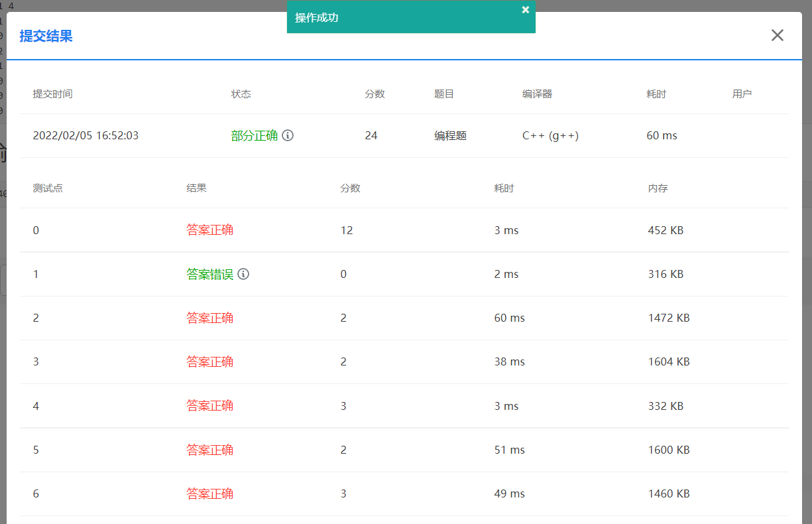Click 答案正确 in the 1472 KB row
The width and height of the screenshot is (812, 524).
tap(210, 318)
